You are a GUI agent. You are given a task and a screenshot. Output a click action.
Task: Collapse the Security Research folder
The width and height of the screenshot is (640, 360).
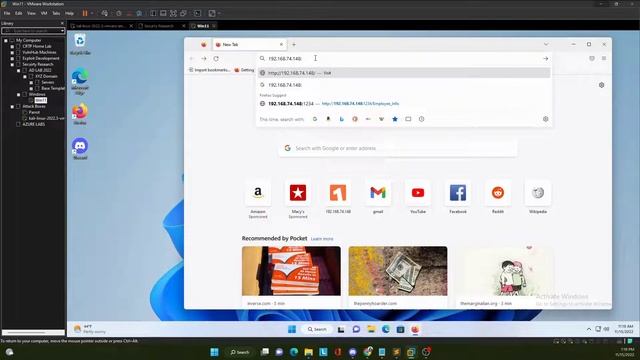click(x=12, y=64)
